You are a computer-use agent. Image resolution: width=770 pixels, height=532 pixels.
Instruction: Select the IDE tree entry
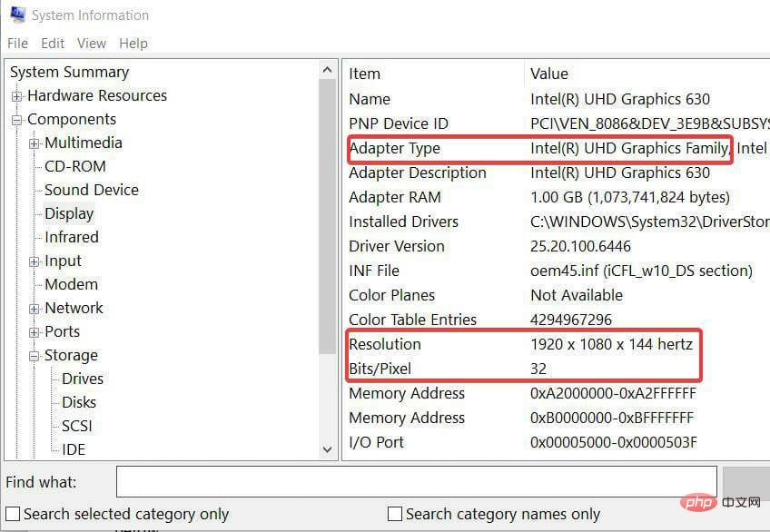point(76,449)
